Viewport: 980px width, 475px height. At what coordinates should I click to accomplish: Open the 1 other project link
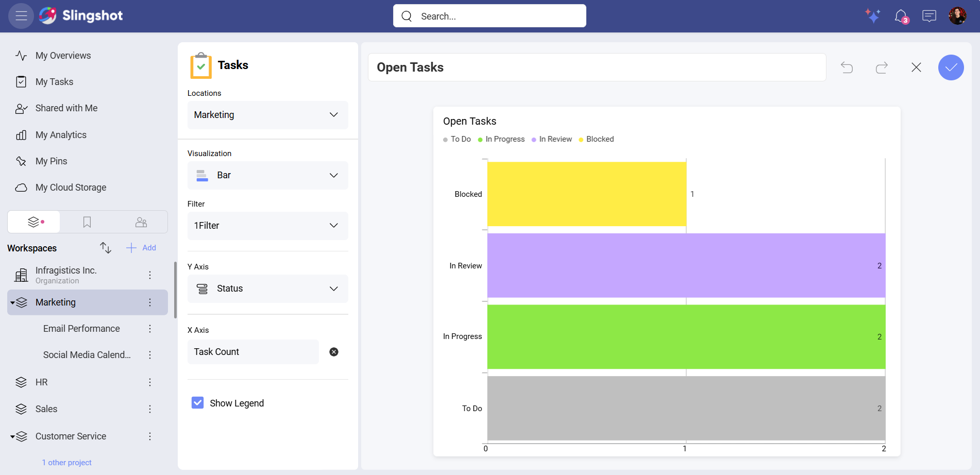click(67, 462)
